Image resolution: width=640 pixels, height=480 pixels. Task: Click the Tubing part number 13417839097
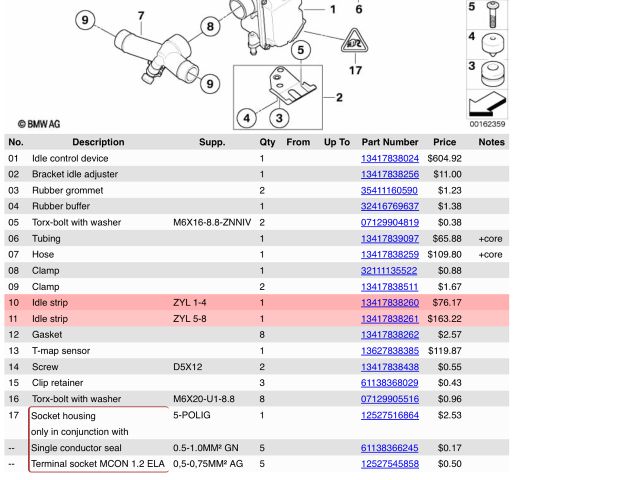pos(389,239)
